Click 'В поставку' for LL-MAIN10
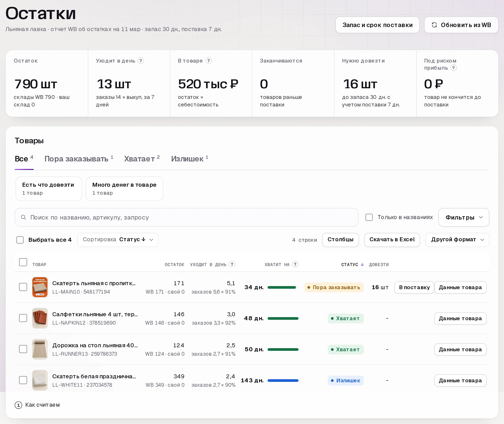Viewport: 504px width, 424px height. 414,287
